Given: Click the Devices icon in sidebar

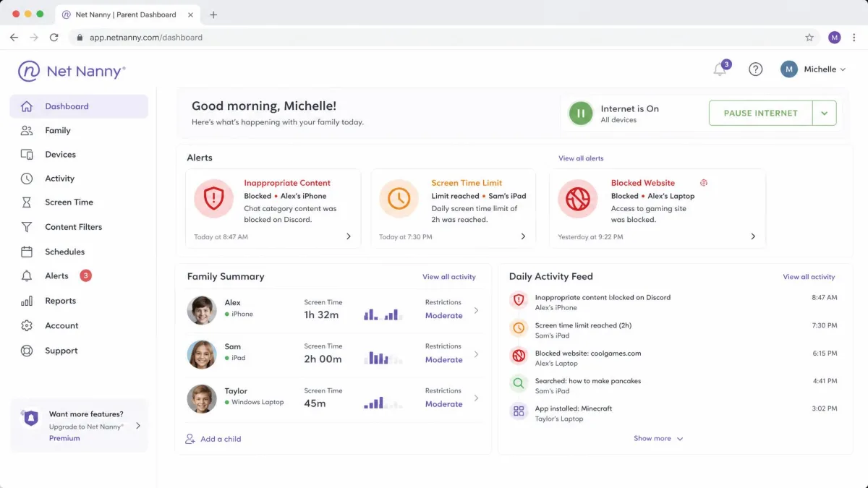Looking at the screenshot, I should tap(27, 155).
